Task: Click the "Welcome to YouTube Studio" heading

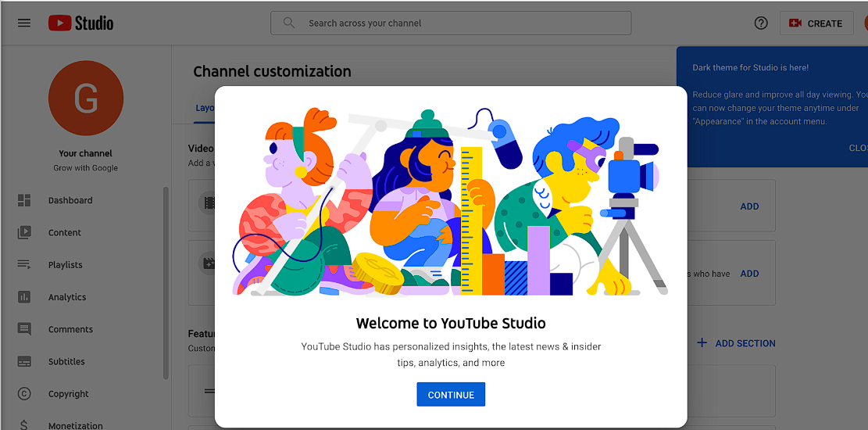Action: pyautogui.click(x=451, y=323)
